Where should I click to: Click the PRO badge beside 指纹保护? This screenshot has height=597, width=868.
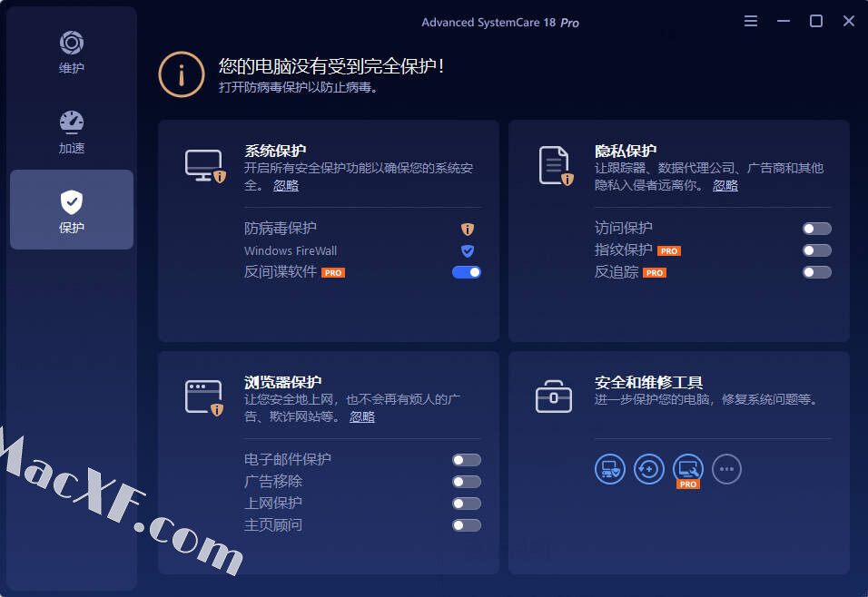669,251
